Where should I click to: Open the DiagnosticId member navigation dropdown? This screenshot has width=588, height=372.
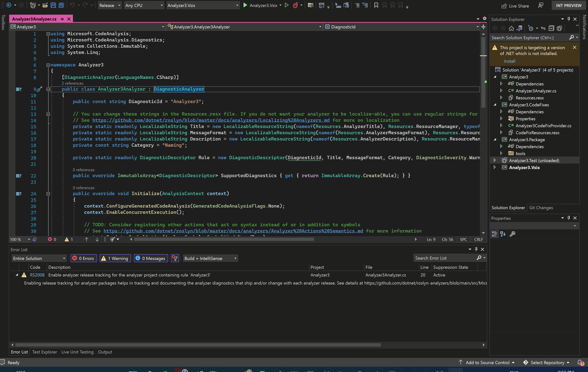(x=402, y=27)
